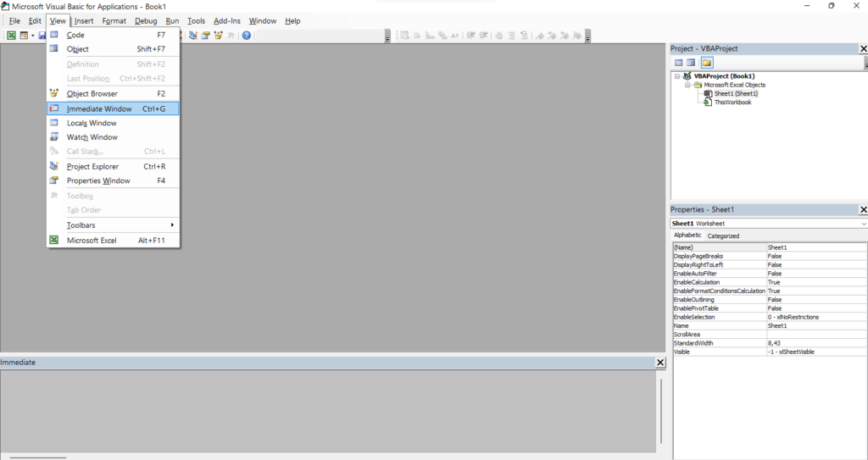The width and height of the screenshot is (868, 460).
Task: Click the Insert UserForm toolbar icon
Action: (24, 36)
